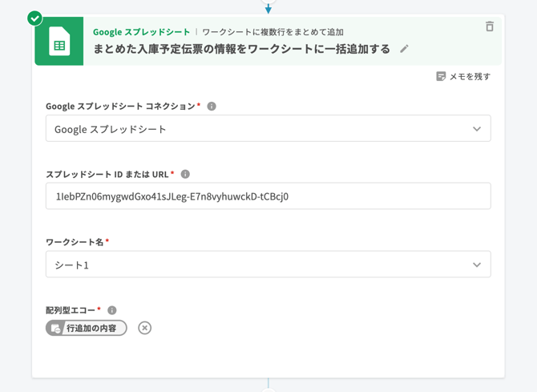Click the Google スプレッドシート green header label

[141, 32]
